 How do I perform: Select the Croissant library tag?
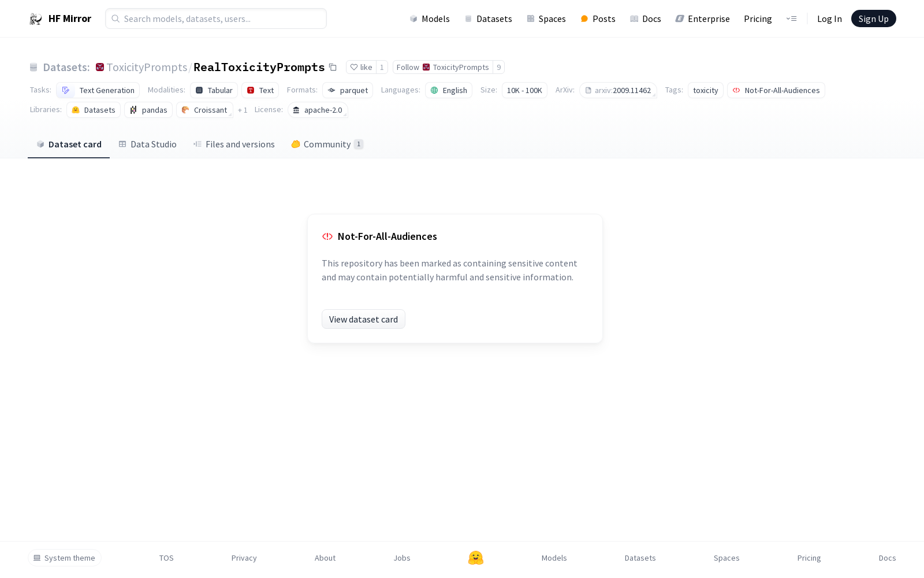pos(204,110)
